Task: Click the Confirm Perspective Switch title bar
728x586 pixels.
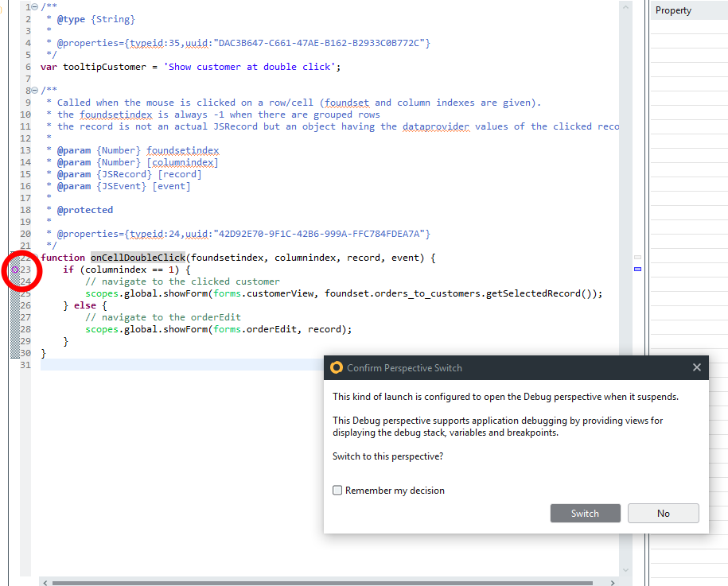Action: coord(509,367)
